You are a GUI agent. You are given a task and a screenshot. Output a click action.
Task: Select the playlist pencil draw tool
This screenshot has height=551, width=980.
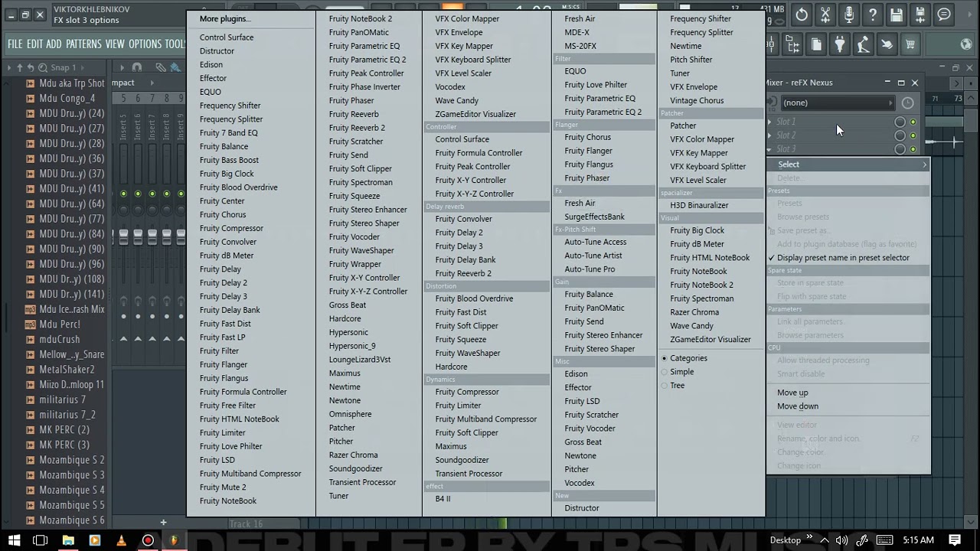[x=160, y=67]
